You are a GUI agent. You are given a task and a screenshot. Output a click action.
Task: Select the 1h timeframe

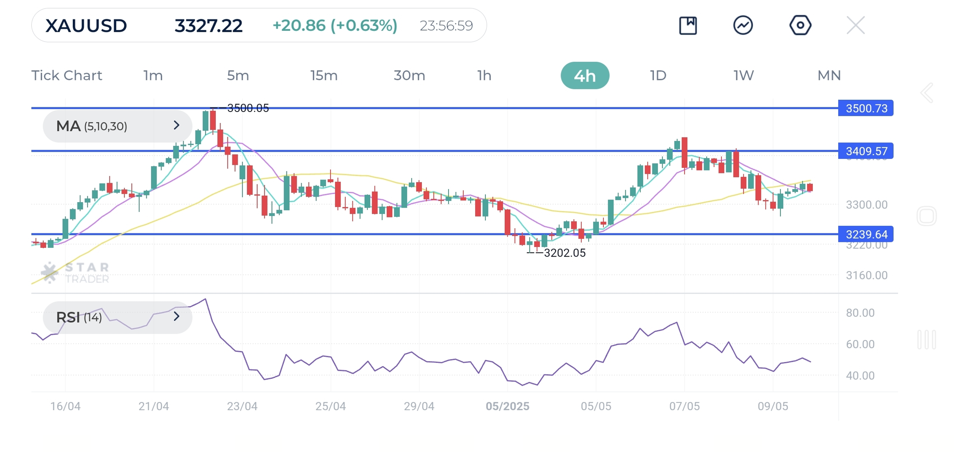[484, 75]
